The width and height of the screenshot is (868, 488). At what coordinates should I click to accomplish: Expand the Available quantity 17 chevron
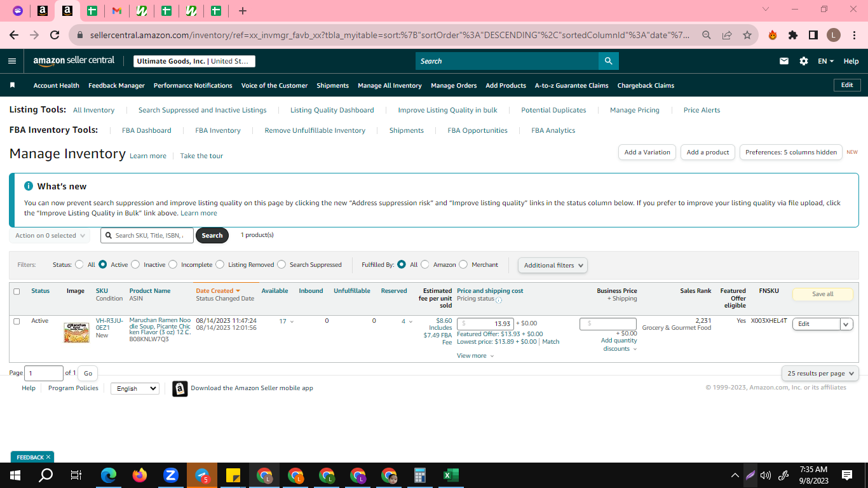[x=292, y=322]
